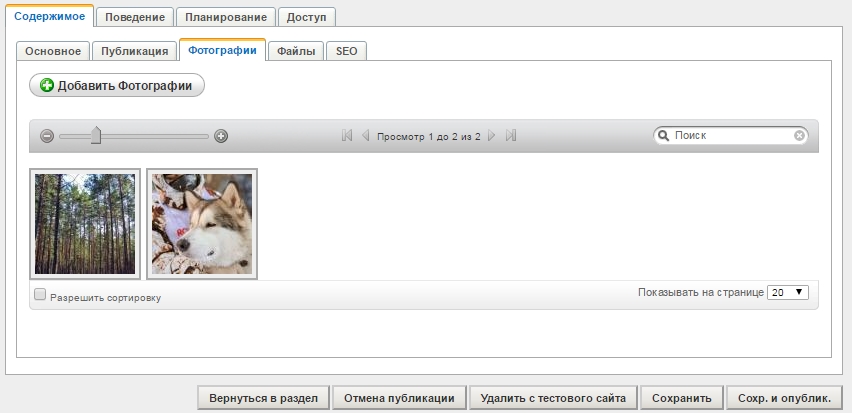
Task: Select the husky dog photo thumbnail
Action: pyautogui.click(x=202, y=224)
